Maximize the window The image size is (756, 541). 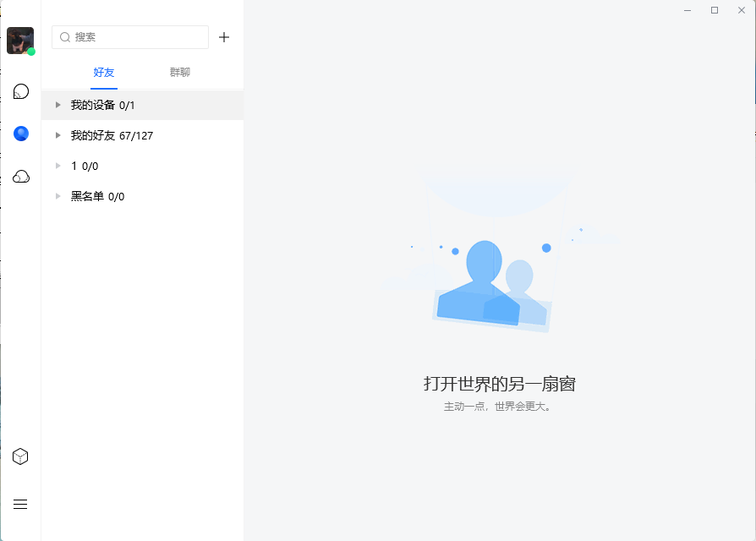(x=715, y=10)
